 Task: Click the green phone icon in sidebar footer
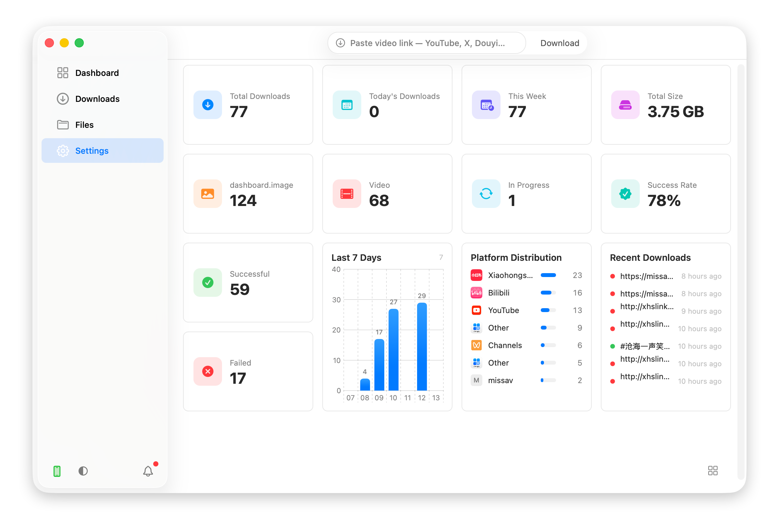(57, 471)
